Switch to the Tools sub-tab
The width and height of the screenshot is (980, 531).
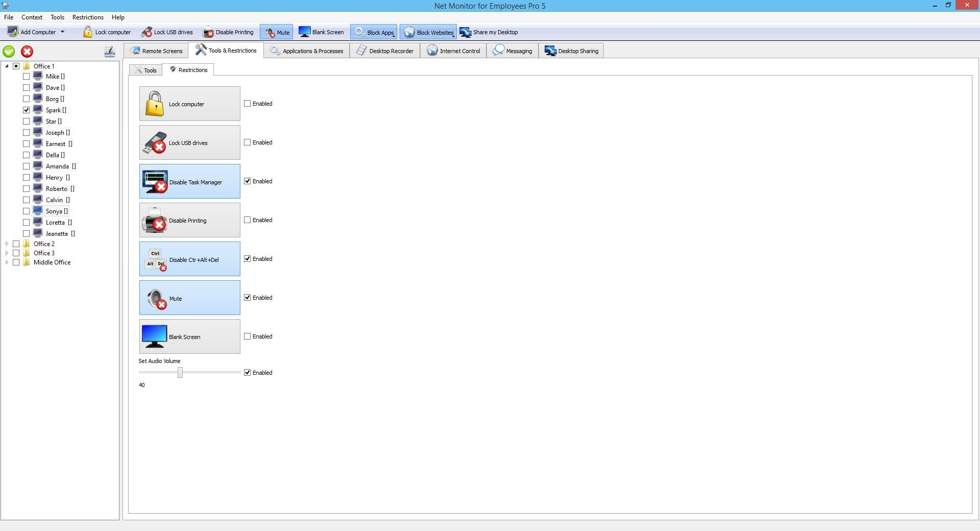click(x=145, y=70)
